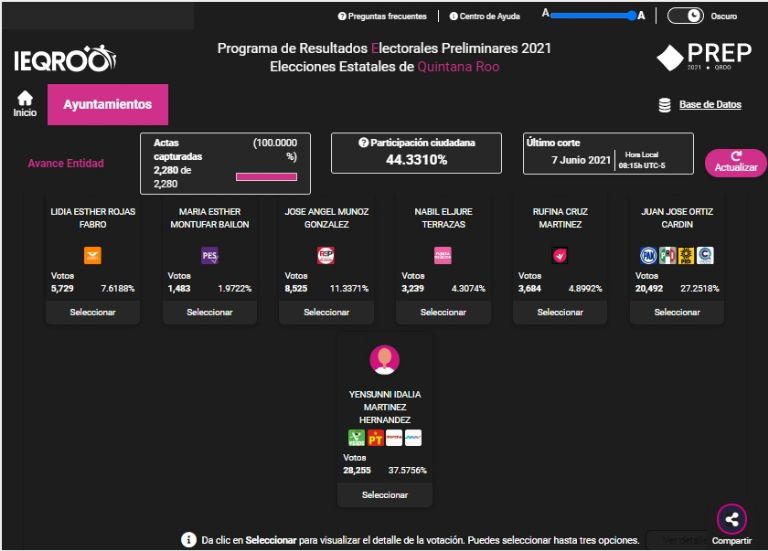Open the Base de Datos link
Viewport: 768px width, 551px height.
[x=710, y=105]
